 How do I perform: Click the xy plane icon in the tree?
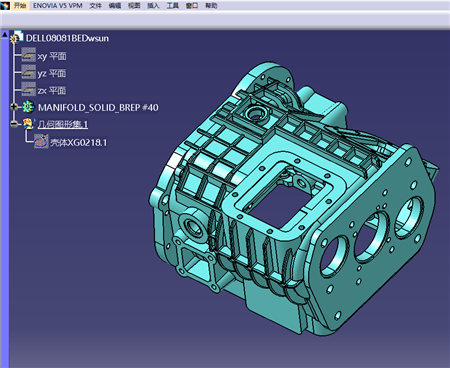[28, 55]
